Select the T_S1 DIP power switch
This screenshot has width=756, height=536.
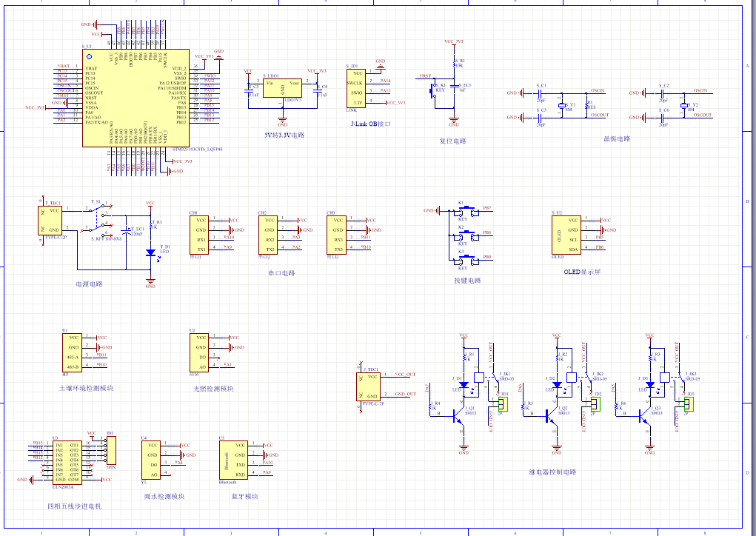[98, 218]
